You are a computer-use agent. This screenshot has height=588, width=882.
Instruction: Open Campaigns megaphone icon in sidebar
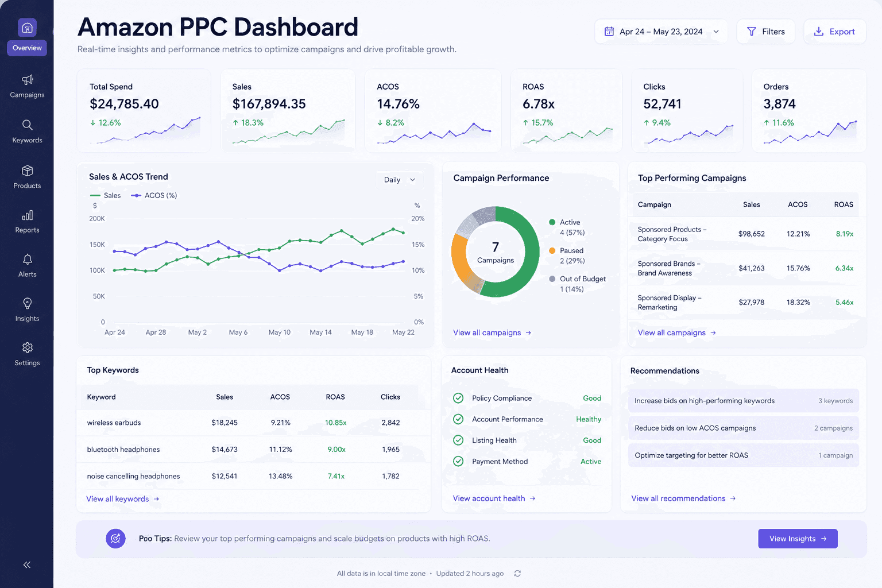[27, 80]
